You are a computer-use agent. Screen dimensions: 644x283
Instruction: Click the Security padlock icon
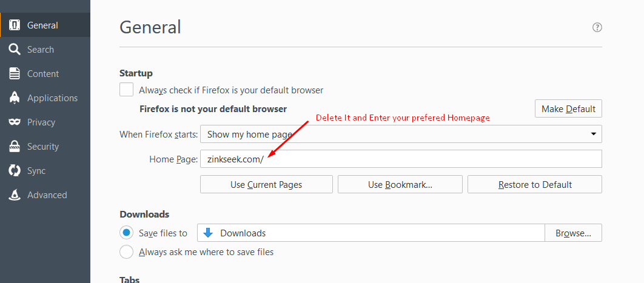pos(15,147)
